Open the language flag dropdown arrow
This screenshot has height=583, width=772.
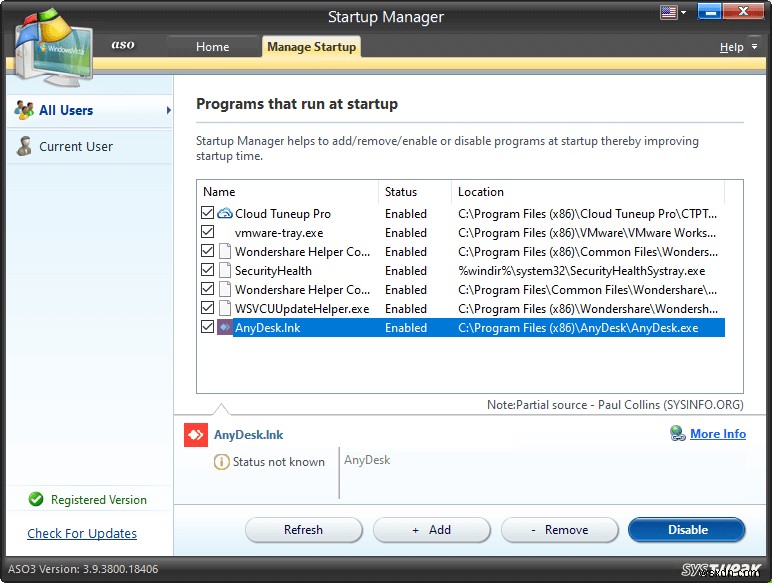click(x=683, y=13)
